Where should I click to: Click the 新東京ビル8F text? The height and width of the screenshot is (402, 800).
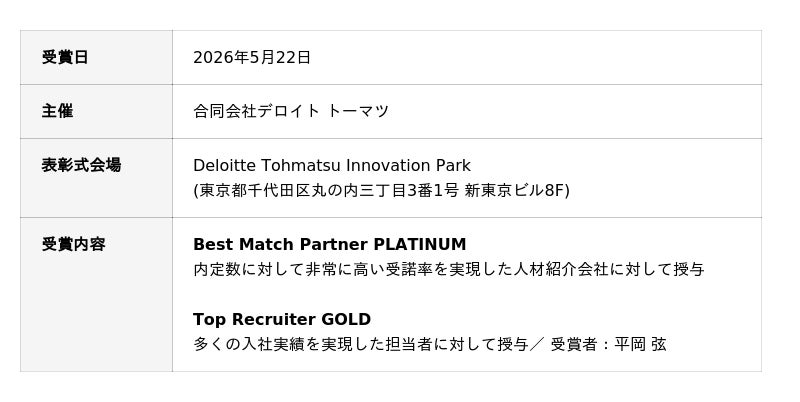(x=517, y=190)
